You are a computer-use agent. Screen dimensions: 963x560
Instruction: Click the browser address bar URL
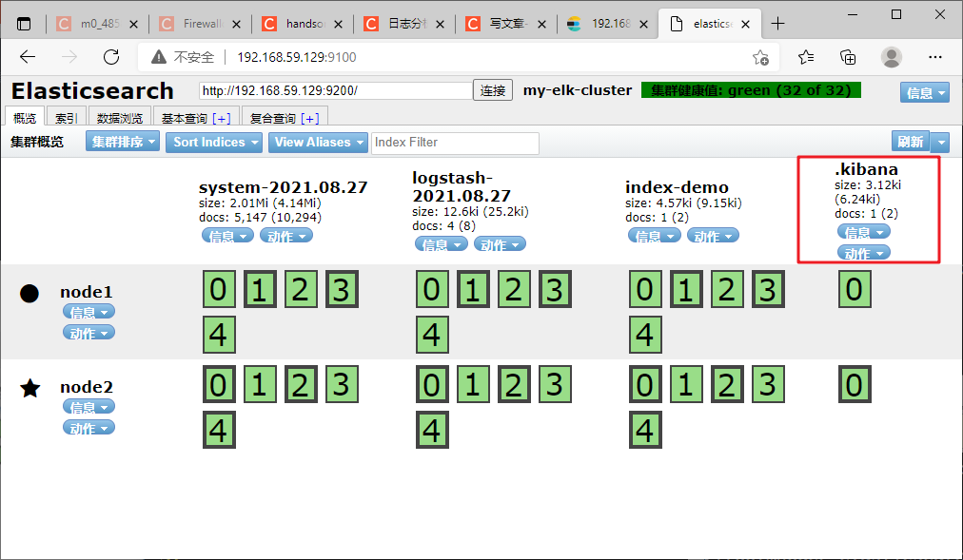click(297, 57)
